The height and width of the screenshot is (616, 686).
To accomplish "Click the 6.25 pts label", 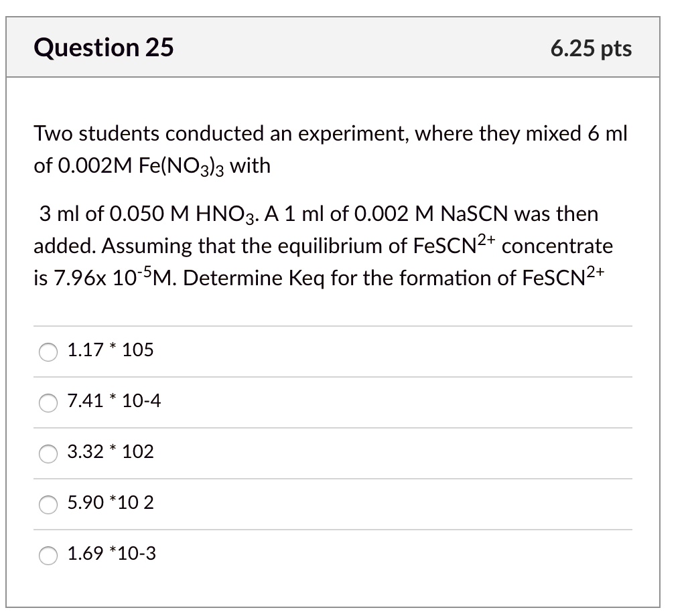I will point(590,48).
